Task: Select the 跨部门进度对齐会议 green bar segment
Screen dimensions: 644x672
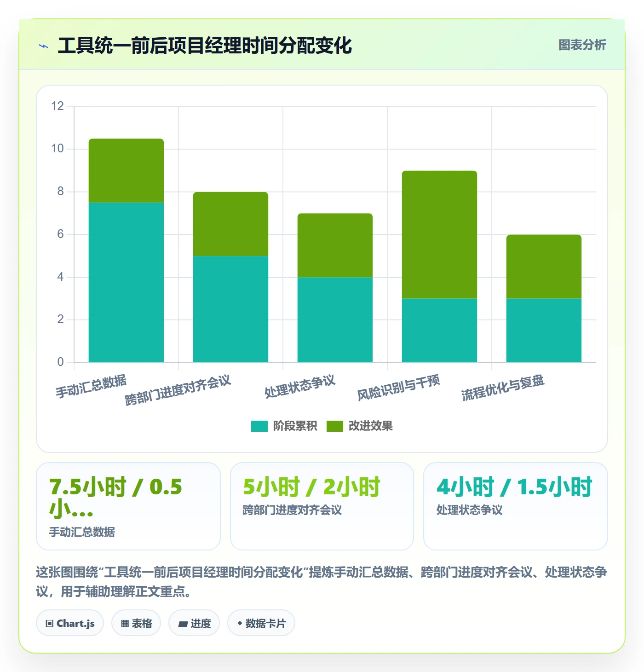Action: [230, 224]
